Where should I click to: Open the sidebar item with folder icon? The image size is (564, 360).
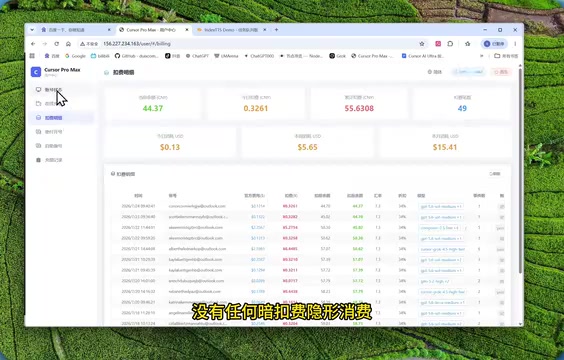click(61, 104)
